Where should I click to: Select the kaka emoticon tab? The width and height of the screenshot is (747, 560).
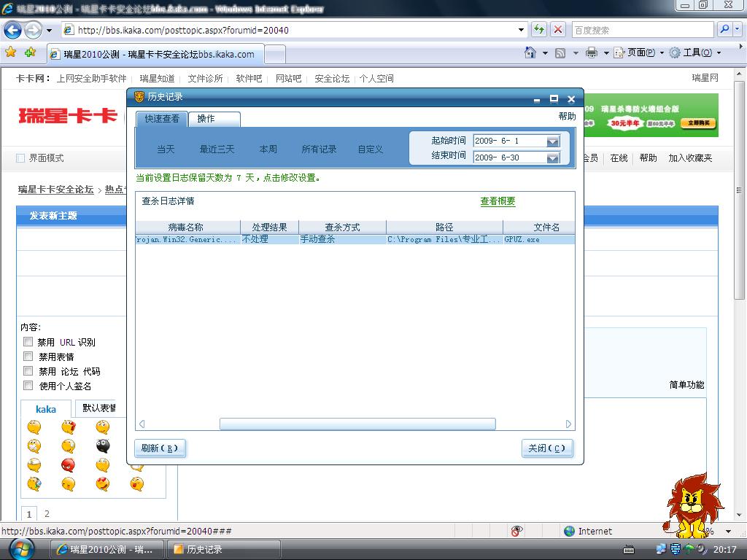(46, 409)
